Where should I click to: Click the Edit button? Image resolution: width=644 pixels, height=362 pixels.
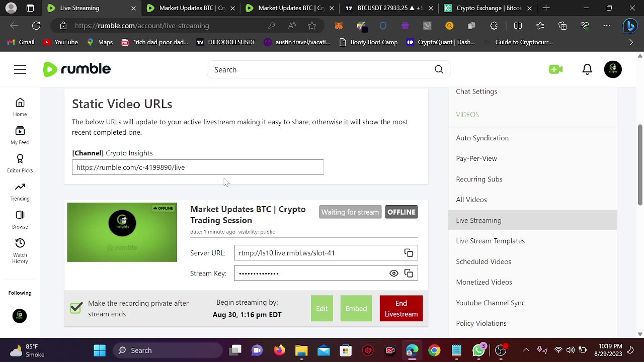click(322, 309)
